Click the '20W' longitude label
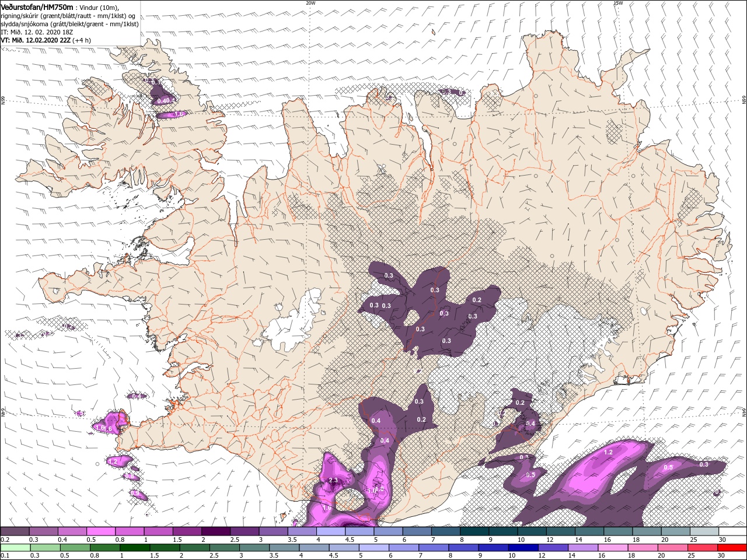Screen dimensions: 747x560 (310, 3)
